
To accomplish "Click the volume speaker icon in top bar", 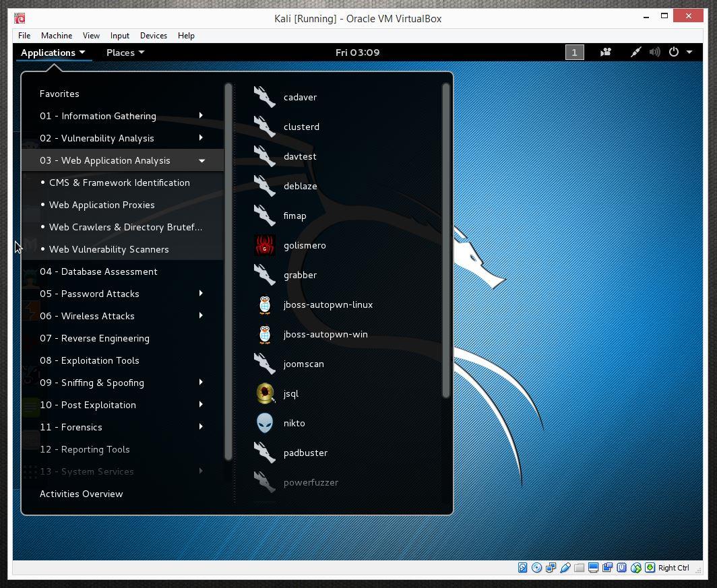I will tap(655, 53).
